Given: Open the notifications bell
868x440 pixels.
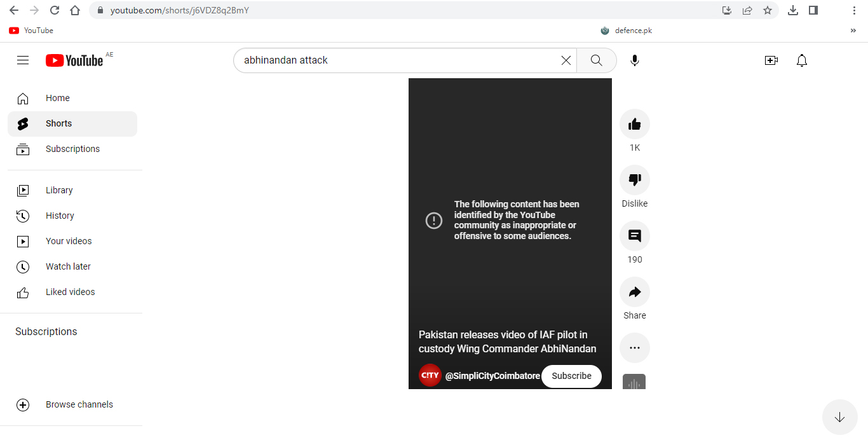Looking at the screenshot, I should pyautogui.click(x=802, y=60).
